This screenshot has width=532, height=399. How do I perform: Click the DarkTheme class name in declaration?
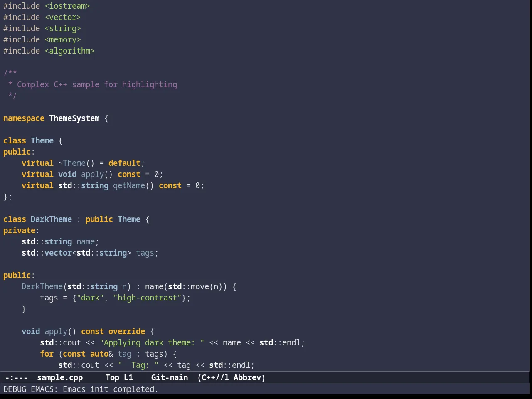point(51,219)
